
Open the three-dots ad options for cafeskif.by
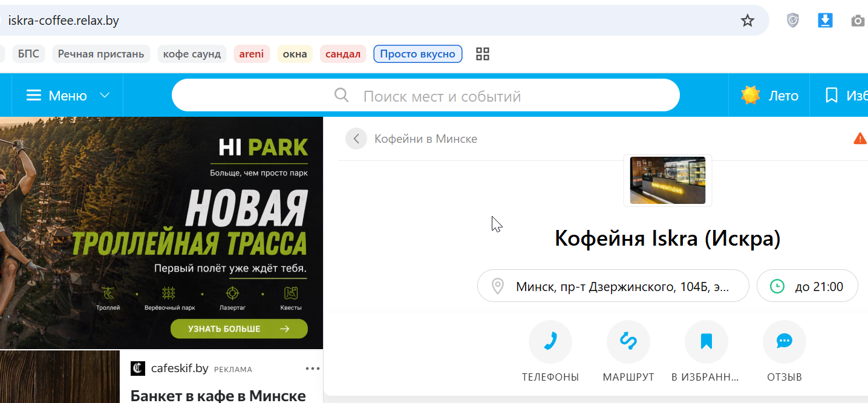pos(313,369)
